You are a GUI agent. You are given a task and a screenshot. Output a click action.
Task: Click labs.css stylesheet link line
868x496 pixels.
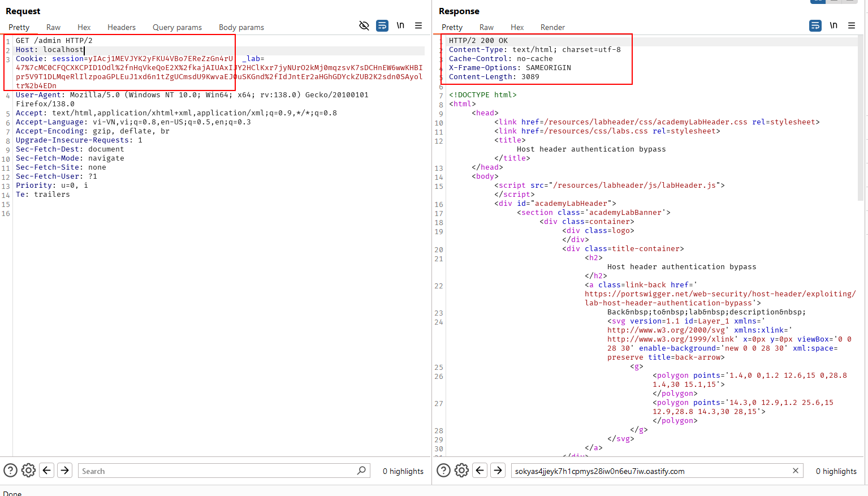[607, 131]
